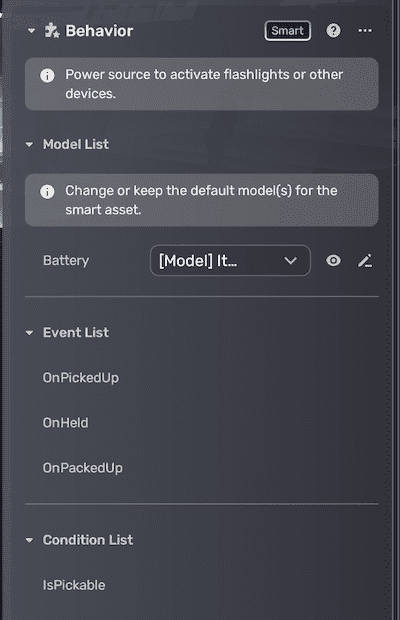Image resolution: width=400 pixels, height=620 pixels.
Task: Click the pencil edit icon beside Battery
Action: (x=365, y=261)
